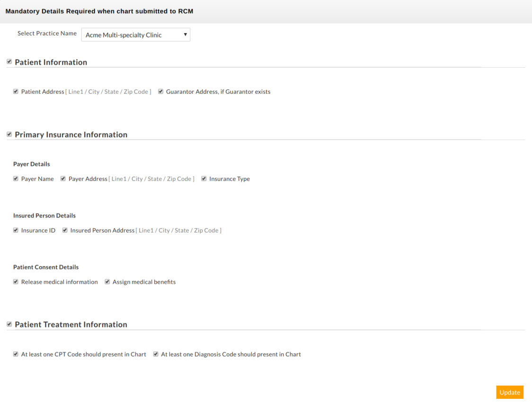This screenshot has width=532, height=406.
Task: Toggle Assign medical benefits checkbox
Action: tap(107, 282)
